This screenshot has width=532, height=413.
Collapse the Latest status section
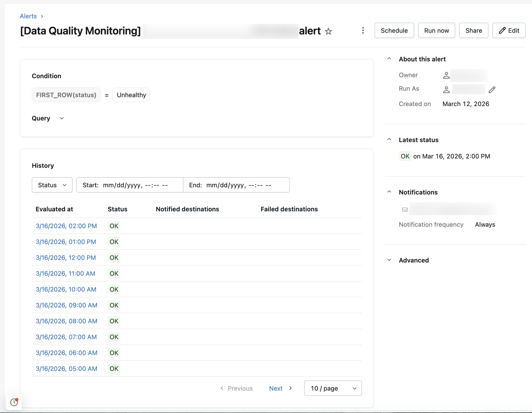tap(389, 140)
